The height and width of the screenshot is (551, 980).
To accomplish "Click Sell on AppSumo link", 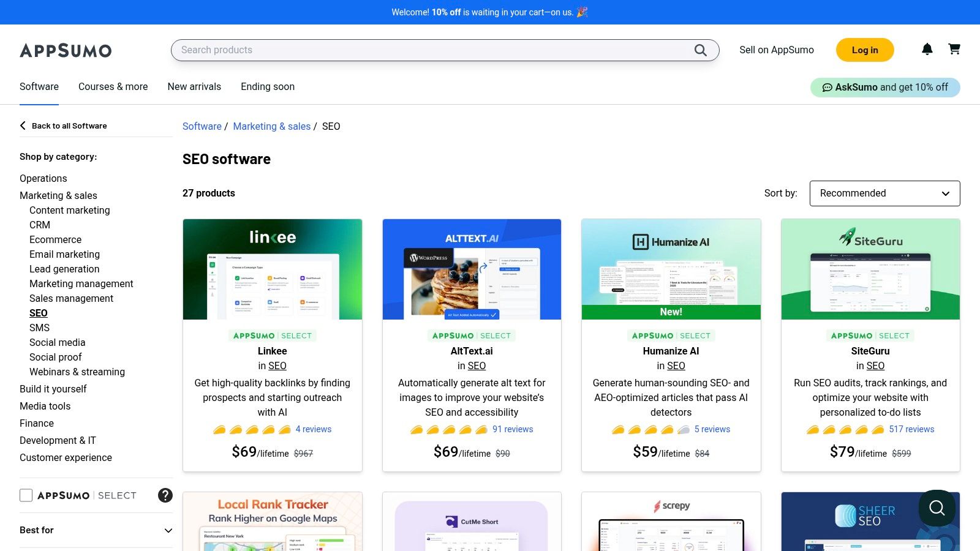I will click(x=777, y=50).
